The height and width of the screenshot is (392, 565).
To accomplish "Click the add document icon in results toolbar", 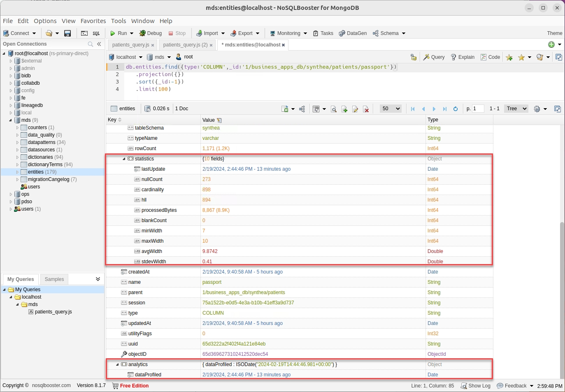I will (344, 109).
